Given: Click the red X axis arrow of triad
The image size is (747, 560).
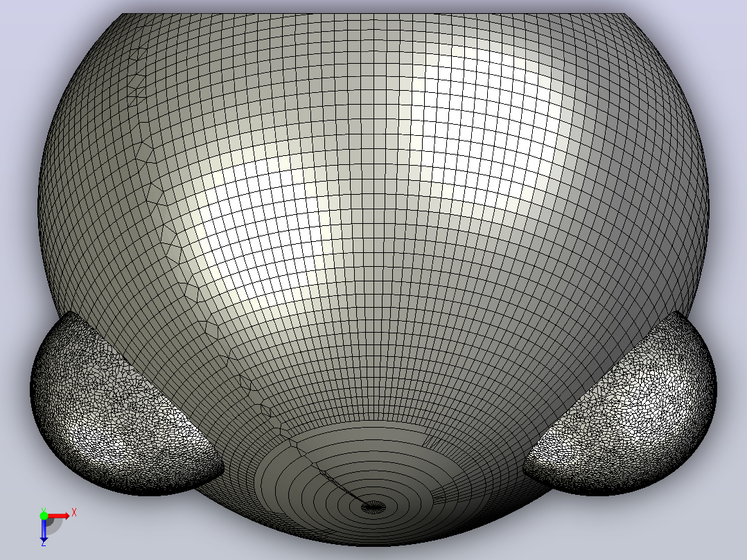Looking at the screenshot, I should [59, 516].
